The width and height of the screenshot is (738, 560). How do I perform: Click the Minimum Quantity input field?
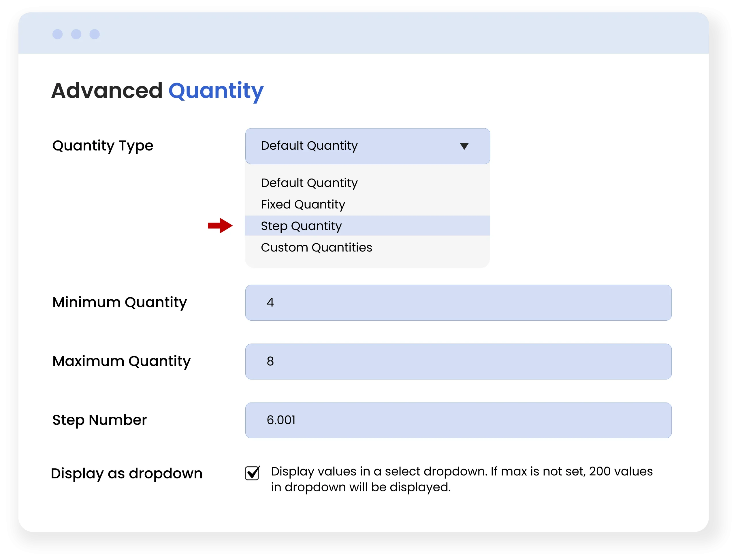click(x=458, y=302)
